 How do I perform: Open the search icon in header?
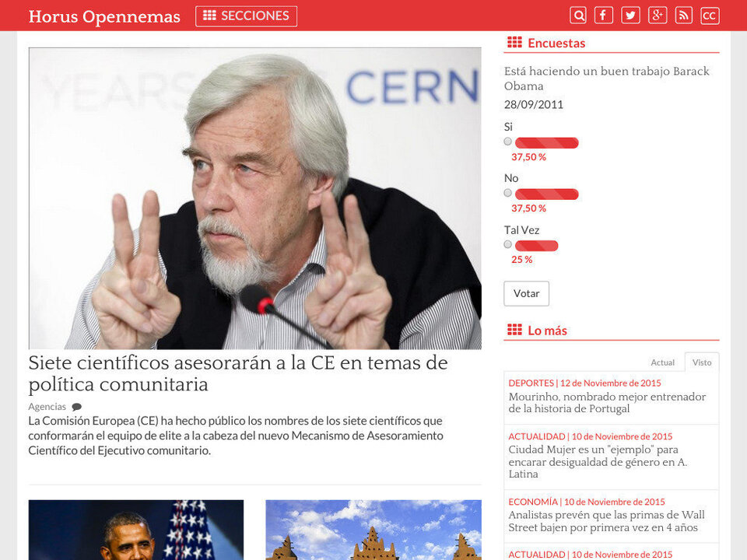(578, 16)
